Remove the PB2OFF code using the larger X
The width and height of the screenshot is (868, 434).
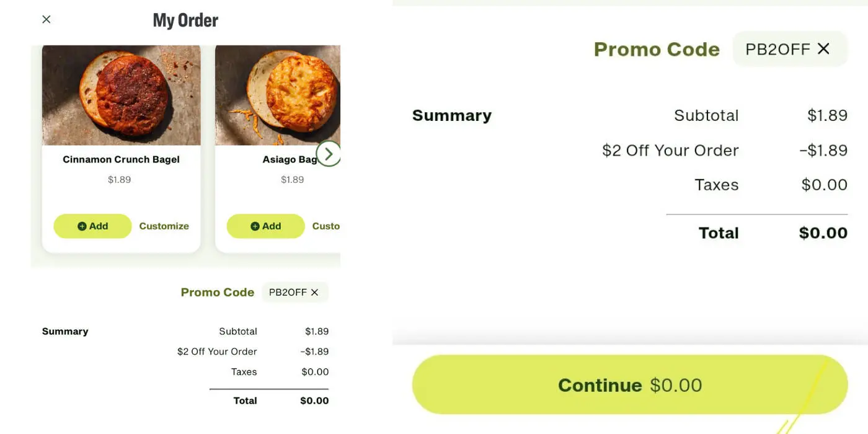pos(823,48)
